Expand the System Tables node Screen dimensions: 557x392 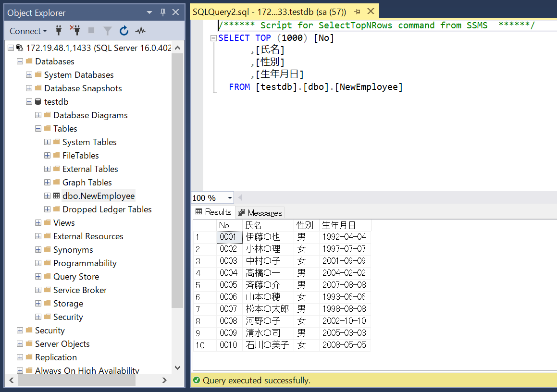tap(47, 142)
